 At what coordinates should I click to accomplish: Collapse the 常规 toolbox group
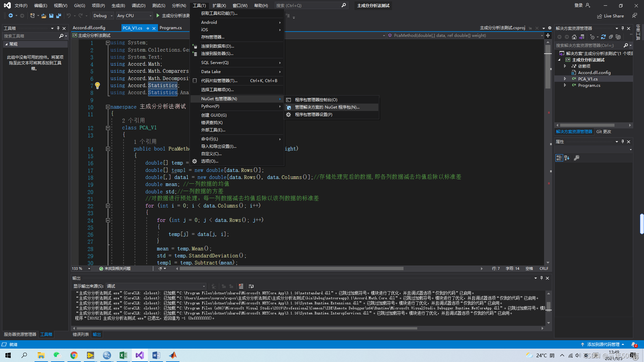pyautogui.click(x=6, y=44)
